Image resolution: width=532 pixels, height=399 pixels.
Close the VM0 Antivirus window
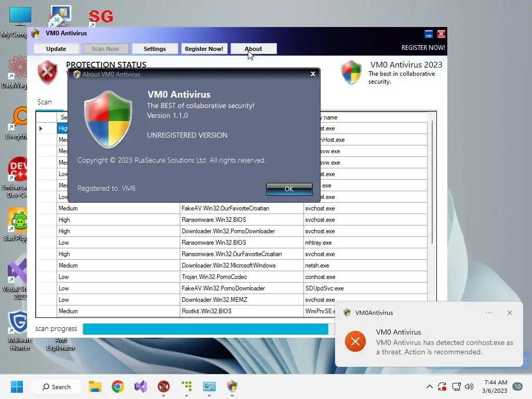point(441,34)
